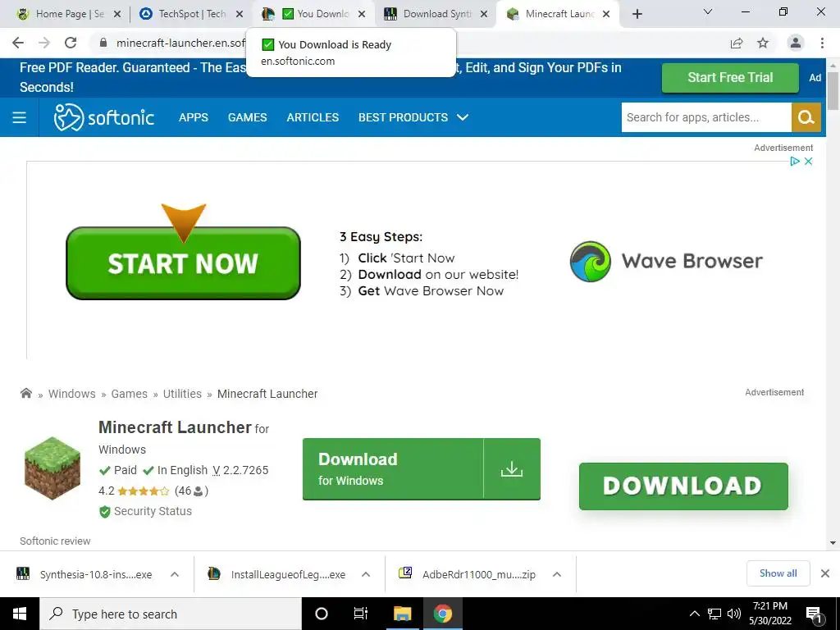Expand the Best Products dropdown
This screenshot has height=630, width=840.
(x=413, y=117)
